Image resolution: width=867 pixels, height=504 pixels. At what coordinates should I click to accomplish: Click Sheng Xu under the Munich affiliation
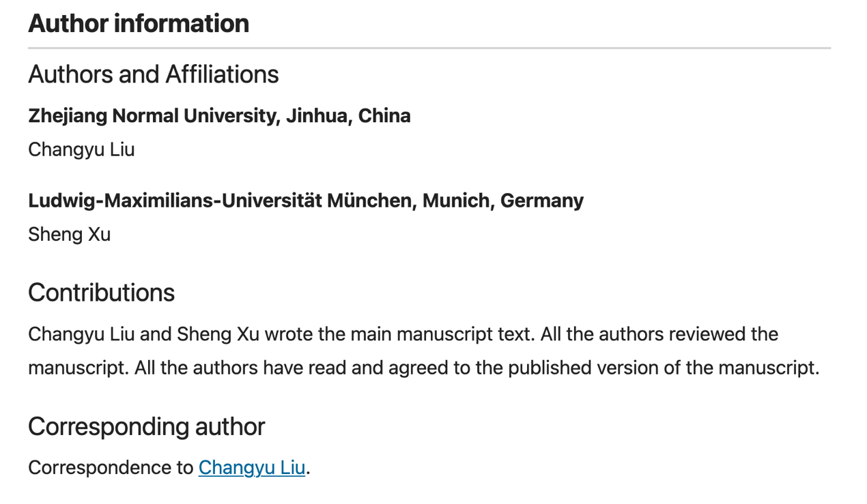(69, 235)
